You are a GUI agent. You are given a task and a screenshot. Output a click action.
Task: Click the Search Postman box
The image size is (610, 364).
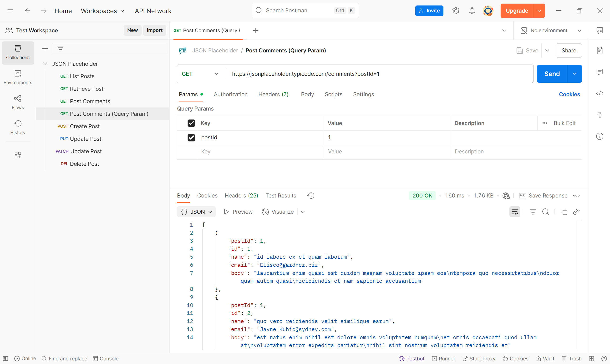click(x=305, y=10)
